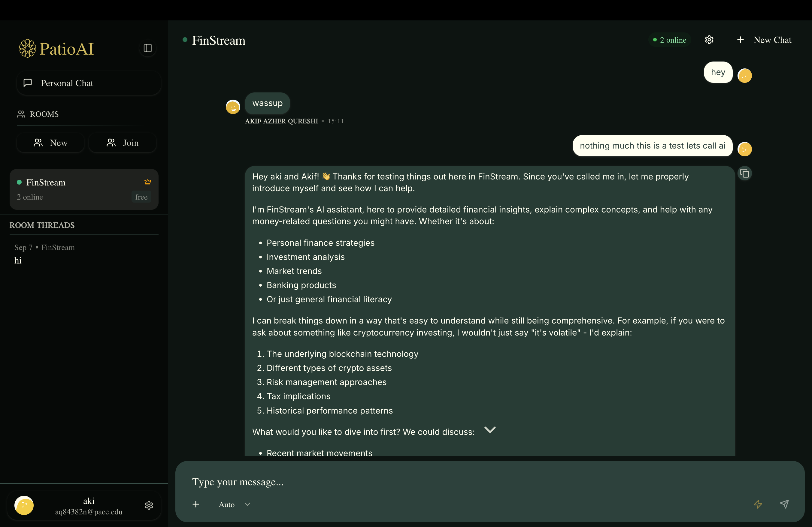Copy the AI message using the copy icon
The width and height of the screenshot is (812, 527).
point(745,173)
